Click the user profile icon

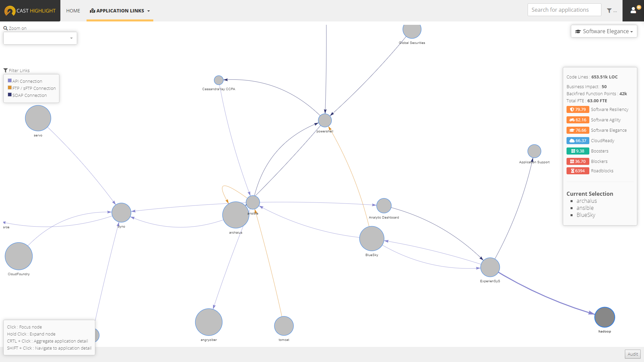click(x=633, y=11)
